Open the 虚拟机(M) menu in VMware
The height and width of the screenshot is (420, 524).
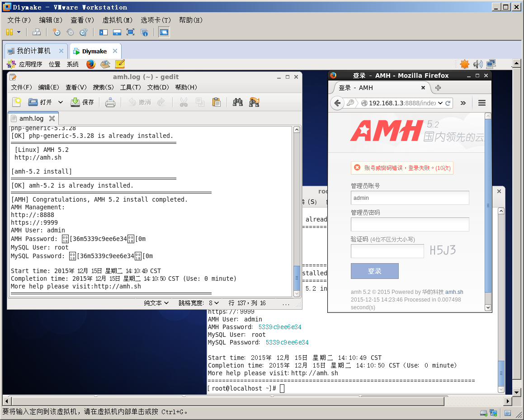coord(117,20)
